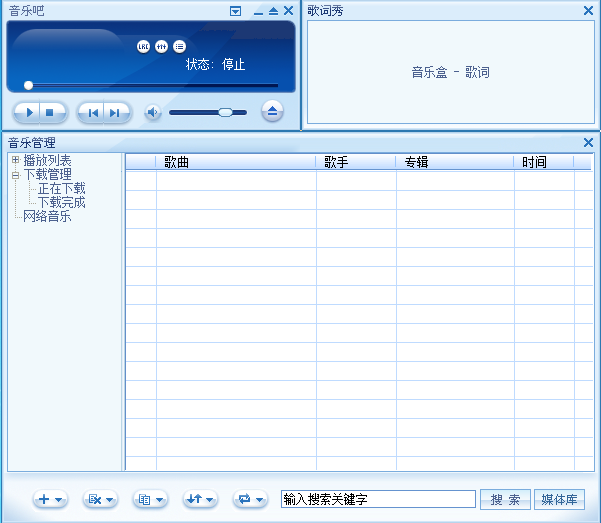Toggle the playlist icon in player
Screen dimensions: 601x523
tap(179, 47)
